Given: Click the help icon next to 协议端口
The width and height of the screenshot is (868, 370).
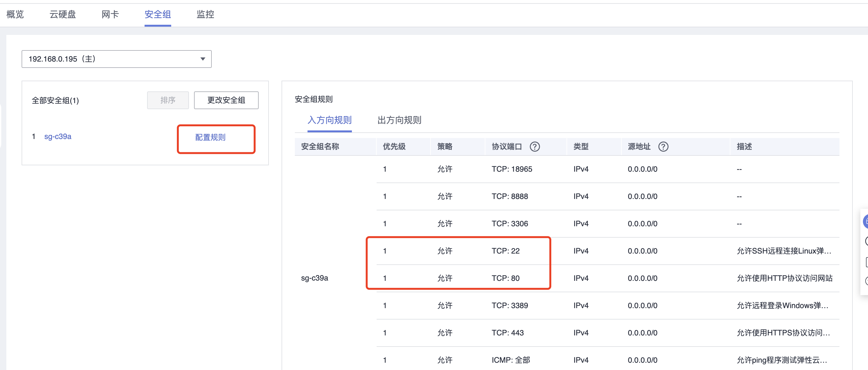Looking at the screenshot, I should (x=534, y=147).
